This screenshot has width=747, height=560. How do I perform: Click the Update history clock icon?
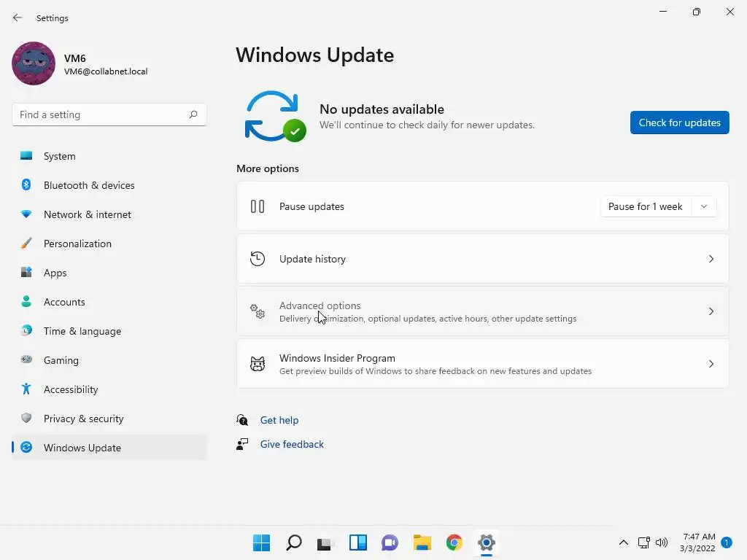[258, 259]
